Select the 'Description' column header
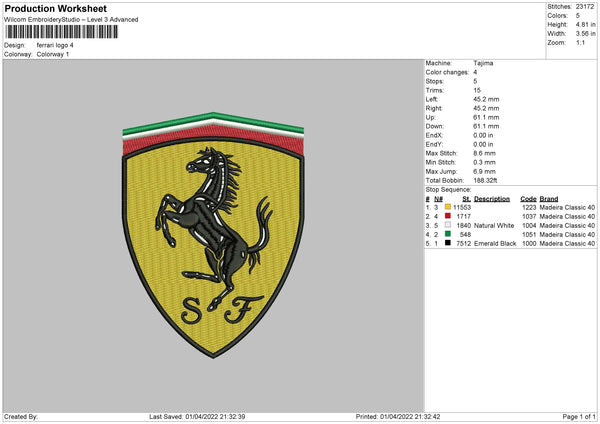The height and width of the screenshot is (424, 600). pyautogui.click(x=492, y=199)
